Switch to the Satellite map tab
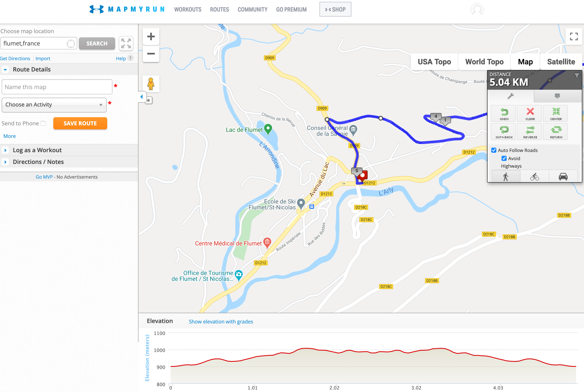 [561, 62]
